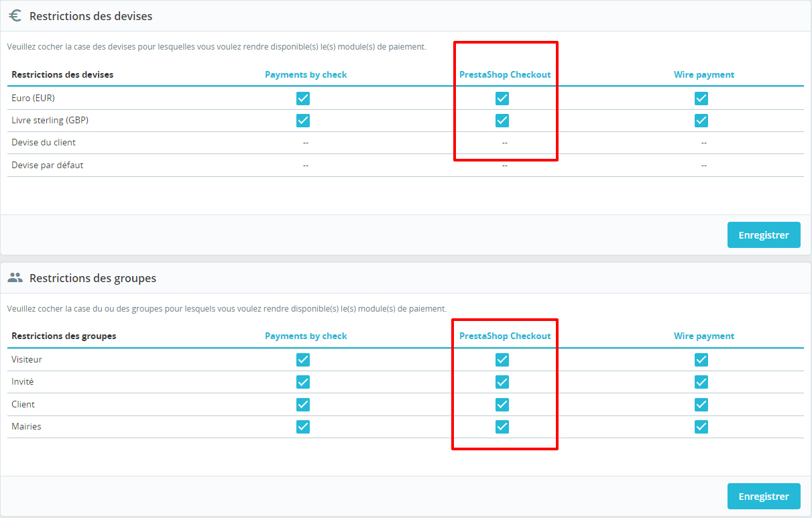The height and width of the screenshot is (518, 812).
Task: Click the Restrictions des devises panel title
Action: tap(91, 16)
